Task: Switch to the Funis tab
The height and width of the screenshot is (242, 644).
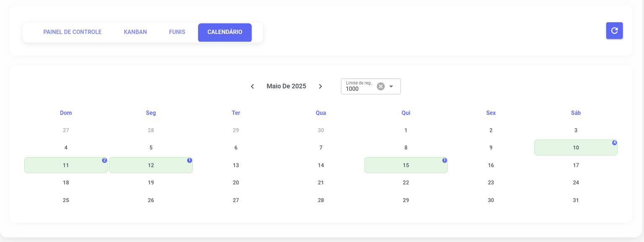Action: [x=177, y=32]
